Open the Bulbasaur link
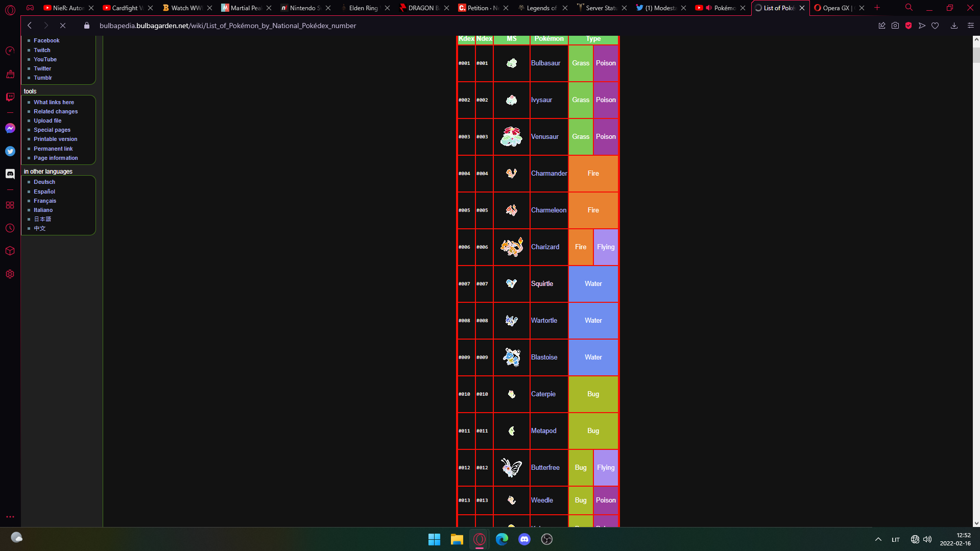 (x=545, y=63)
